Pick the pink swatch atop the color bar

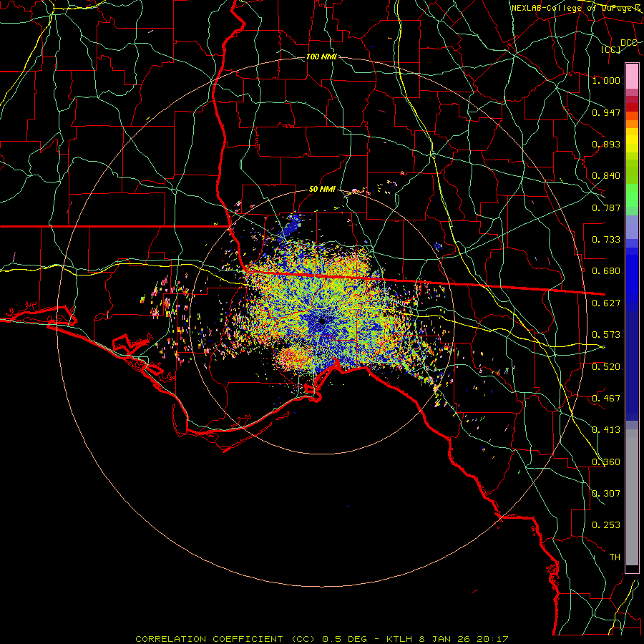pyautogui.click(x=632, y=76)
